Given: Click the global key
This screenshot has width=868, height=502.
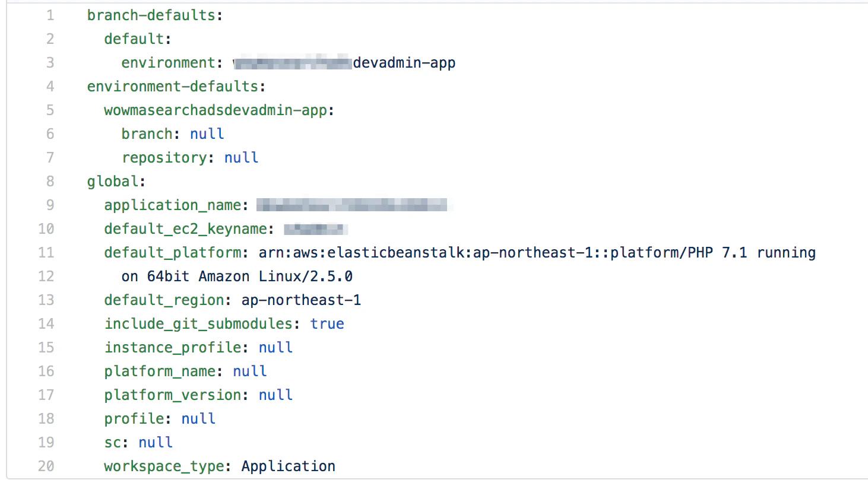Looking at the screenshot, I should [x=113, y=182].
